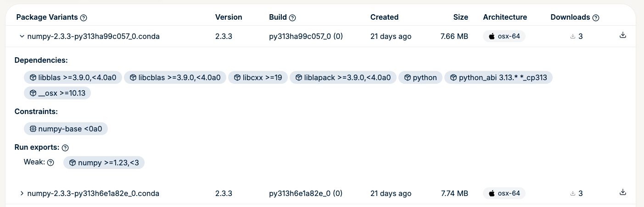Click build string py313h6e1a82e_0 (0)

pos(306,193)
